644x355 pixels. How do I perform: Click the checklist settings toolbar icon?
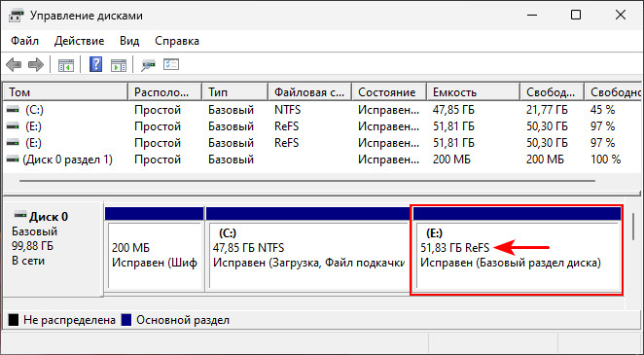171,64
